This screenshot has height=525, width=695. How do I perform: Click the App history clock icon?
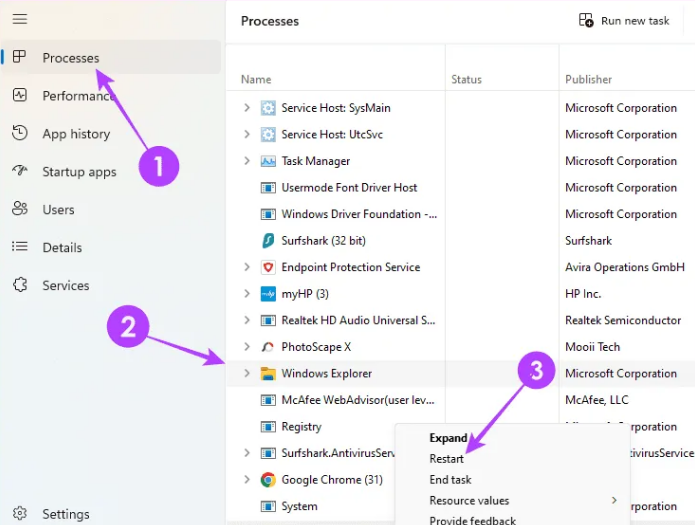[x=20, y=133]
